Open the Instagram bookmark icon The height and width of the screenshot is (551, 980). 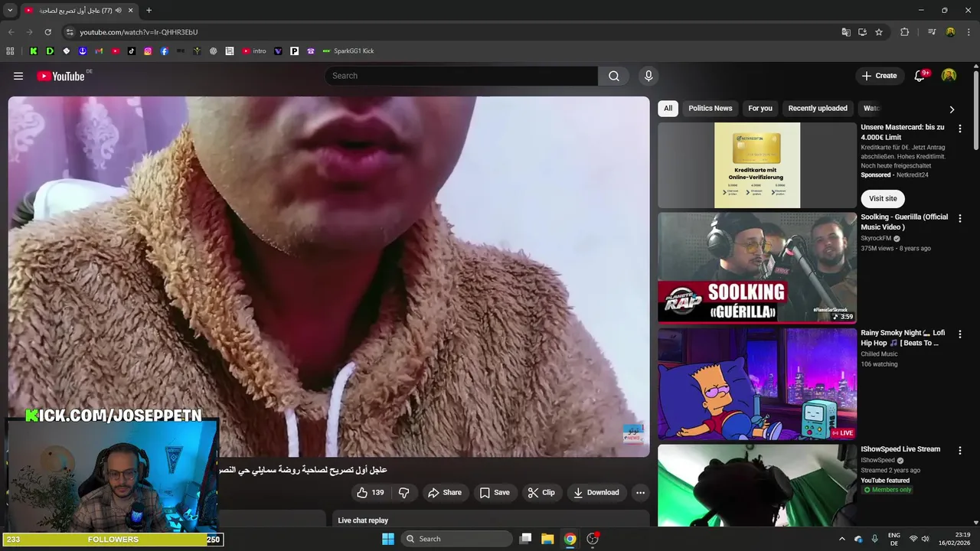pyautogui.click(x=148, y=51)
